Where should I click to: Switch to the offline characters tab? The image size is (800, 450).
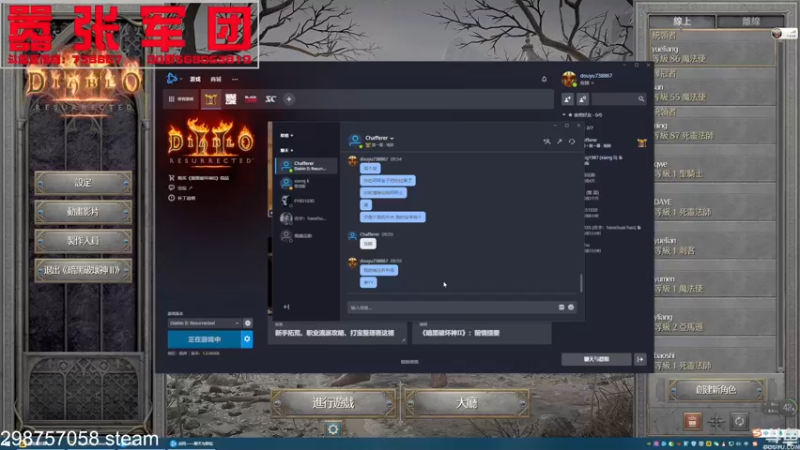click(x=750, y=21)
